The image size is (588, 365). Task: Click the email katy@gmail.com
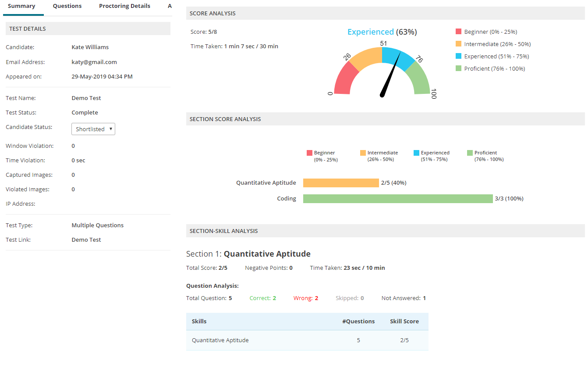point(94,62)
